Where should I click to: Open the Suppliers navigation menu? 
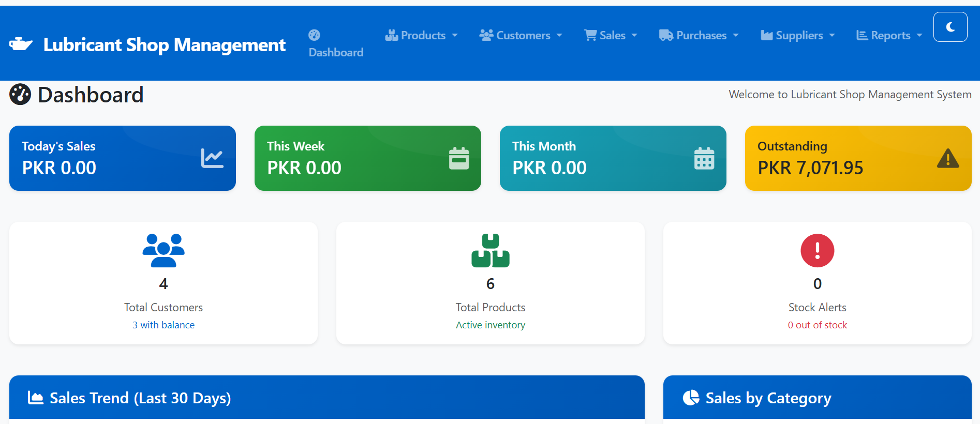click(x=798, y=35)
